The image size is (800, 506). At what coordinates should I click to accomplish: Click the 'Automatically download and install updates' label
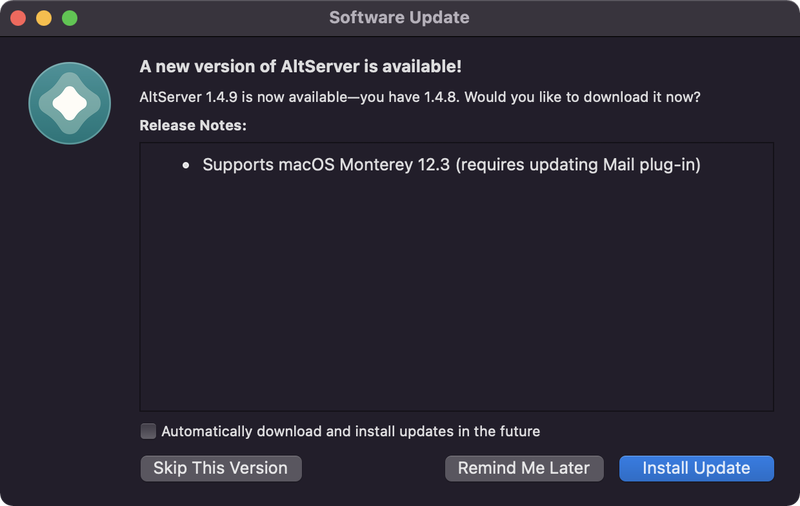[351, 432]
